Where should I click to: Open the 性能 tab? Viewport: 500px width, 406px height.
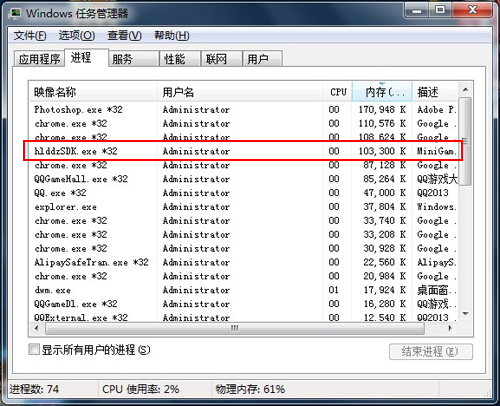coord(180,59)
